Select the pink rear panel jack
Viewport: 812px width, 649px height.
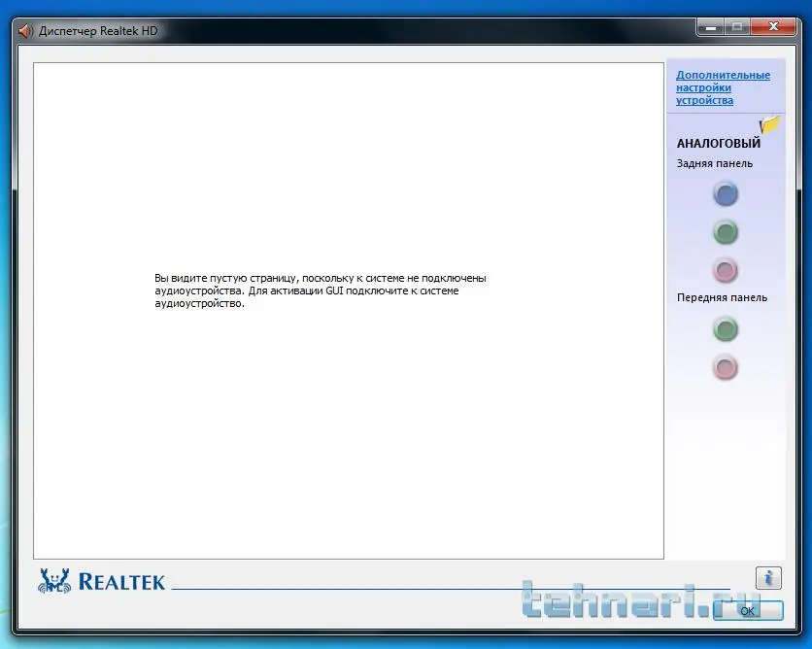tap(726, 270)
